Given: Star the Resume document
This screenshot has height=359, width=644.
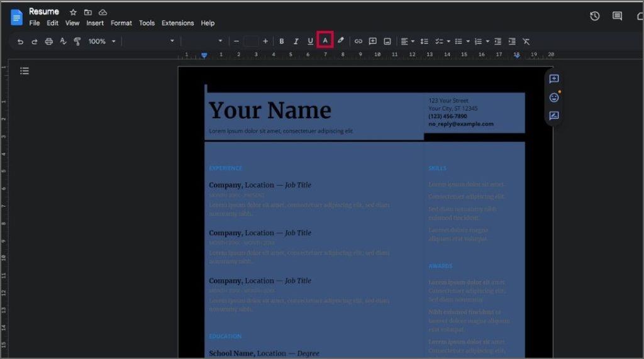Looking at the screenshot, I should click(x=73, y=13).
